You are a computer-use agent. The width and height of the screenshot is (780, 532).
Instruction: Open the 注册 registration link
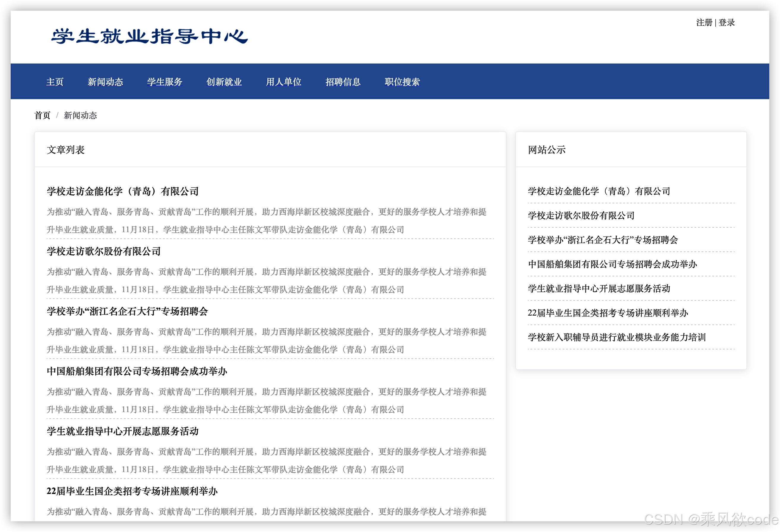point(704,23)
